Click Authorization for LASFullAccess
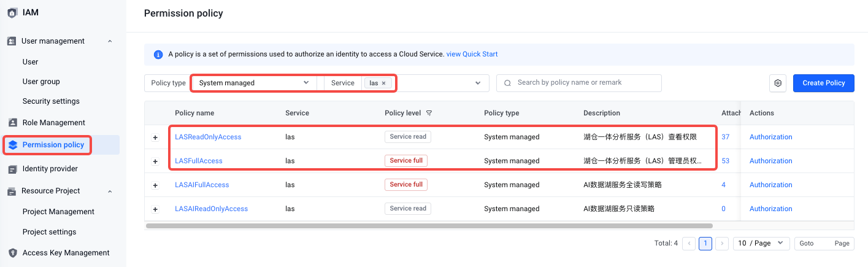The width and height of the screenshot is (868, 267). pos(771,161)
